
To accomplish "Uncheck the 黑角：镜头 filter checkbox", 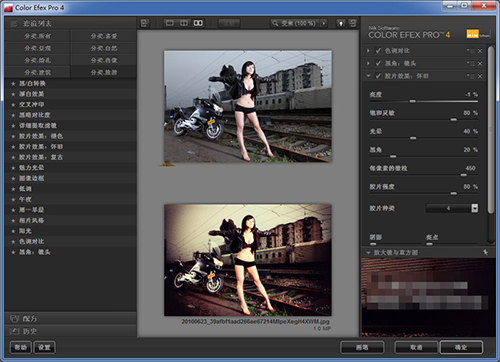I will tap(378, 63).
